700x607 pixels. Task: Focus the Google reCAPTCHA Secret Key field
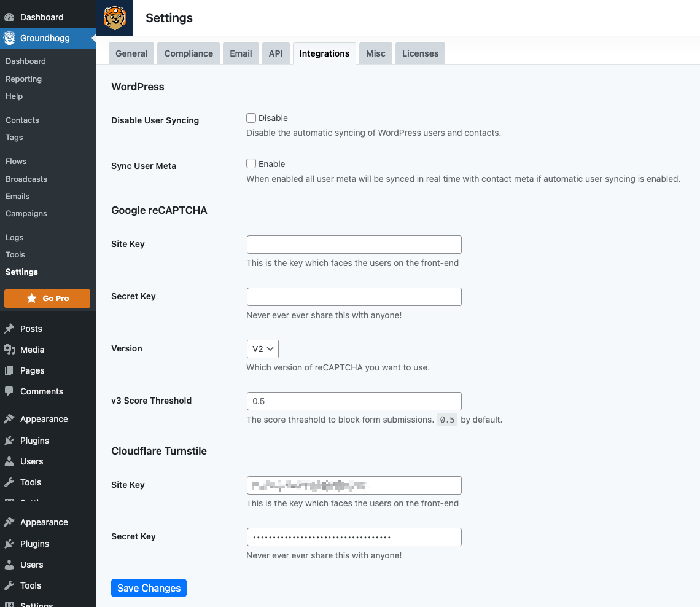click(x=354, y=297)
